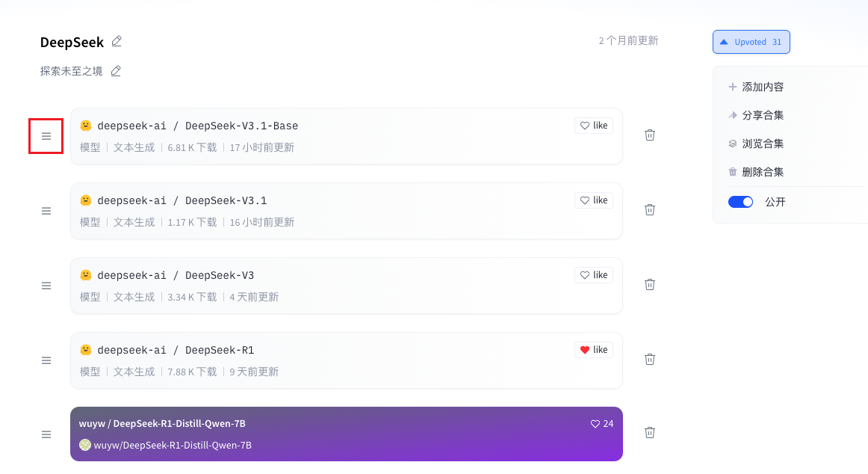Click drag handle beside DeepSeek-R1 row

46,360
